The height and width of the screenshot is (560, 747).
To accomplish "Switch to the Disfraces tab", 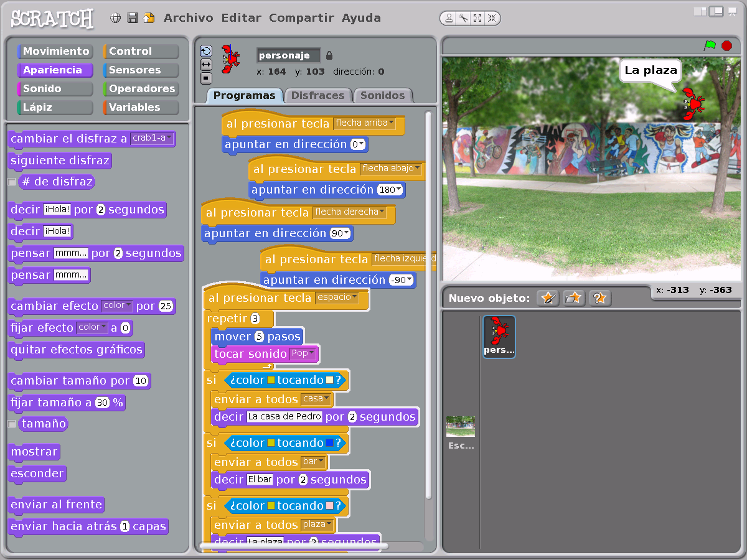I will pos(317,95).
